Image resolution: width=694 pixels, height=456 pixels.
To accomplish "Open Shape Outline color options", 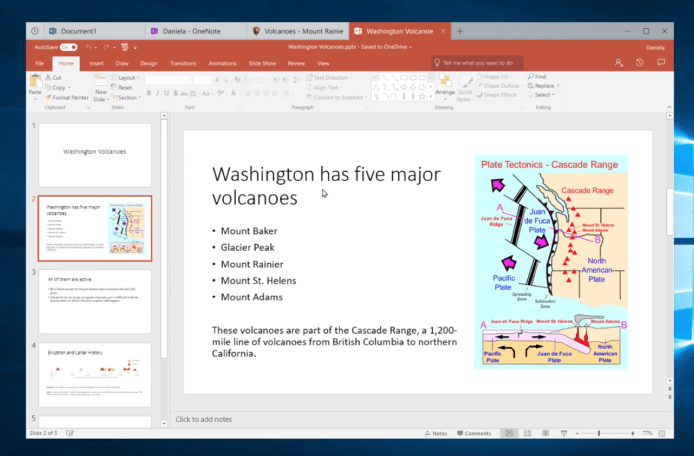I will [500, 85].
